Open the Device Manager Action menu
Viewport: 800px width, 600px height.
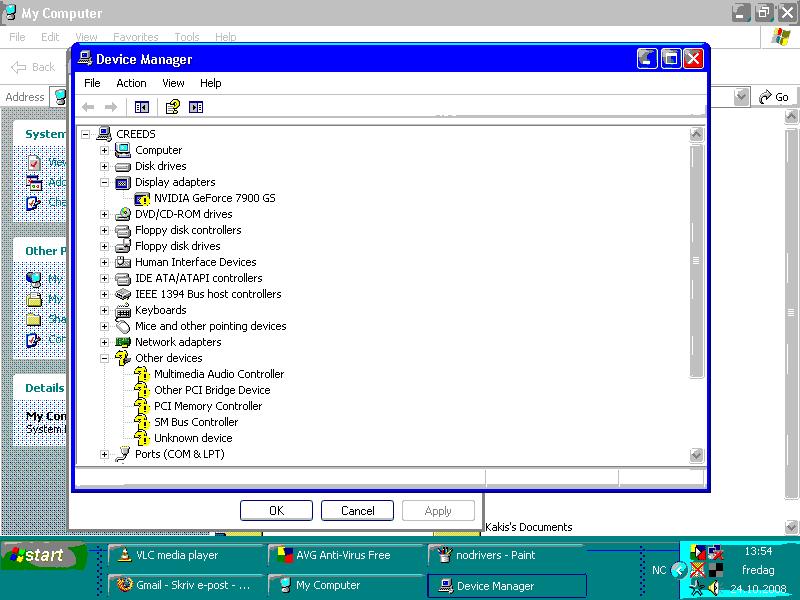click(x=131, y=83)
